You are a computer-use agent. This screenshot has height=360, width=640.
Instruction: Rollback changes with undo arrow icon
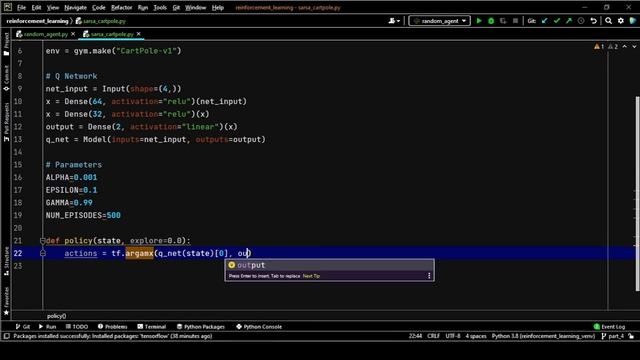(593, 21)
